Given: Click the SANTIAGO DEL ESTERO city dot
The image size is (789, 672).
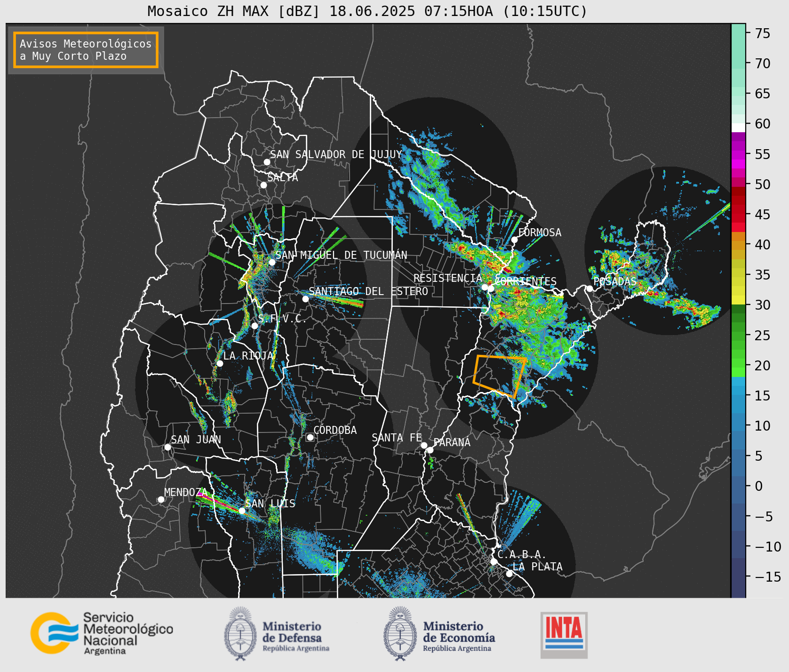Looking at the screenshot, I should pyautogui.click(x=305, y=299).
